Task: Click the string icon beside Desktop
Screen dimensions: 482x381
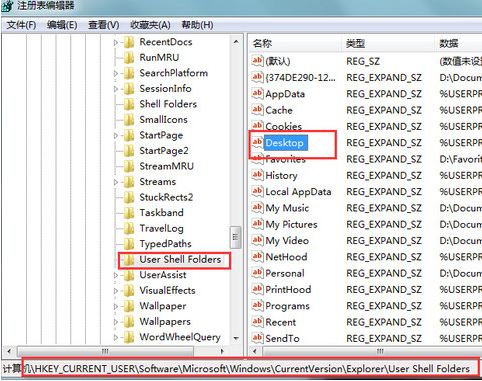Action: [x=257, y=143]
